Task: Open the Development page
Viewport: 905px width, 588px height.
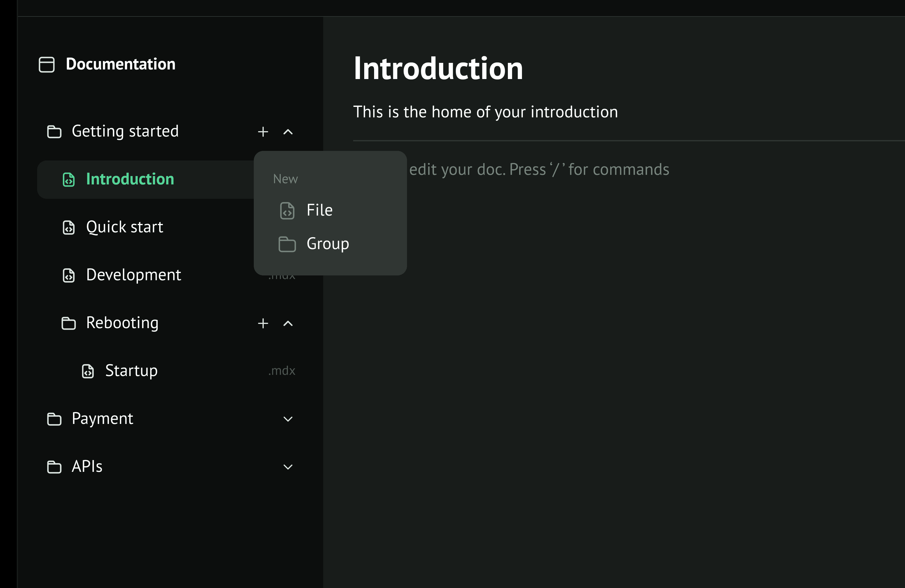Action: [133, 275]
